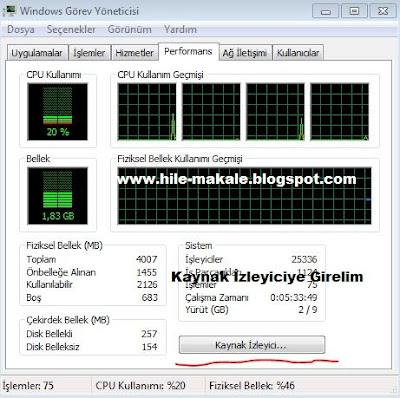This screenshot has height=398, width=400.
Task: Click the CPU Kullanımı 20 % gauge
Action: click(x=58, y=112)
